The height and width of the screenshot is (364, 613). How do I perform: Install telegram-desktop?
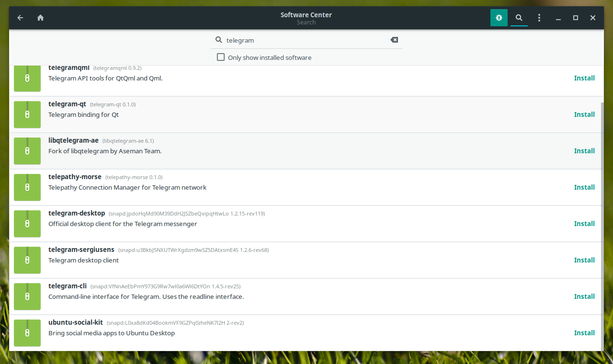pyautogui.click(x=584, y=224)
